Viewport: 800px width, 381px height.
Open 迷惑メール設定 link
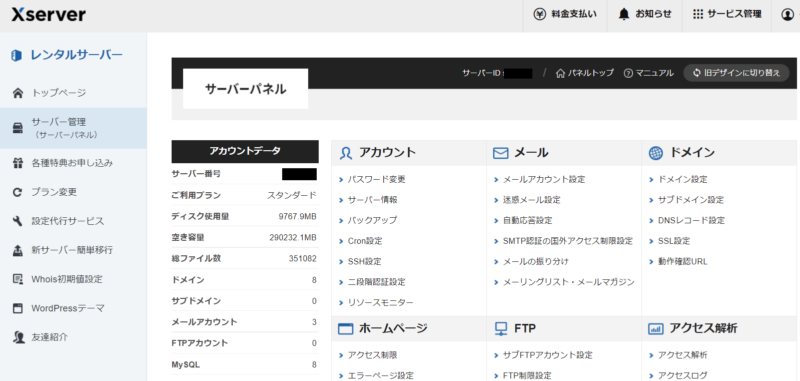pos(532,200)
